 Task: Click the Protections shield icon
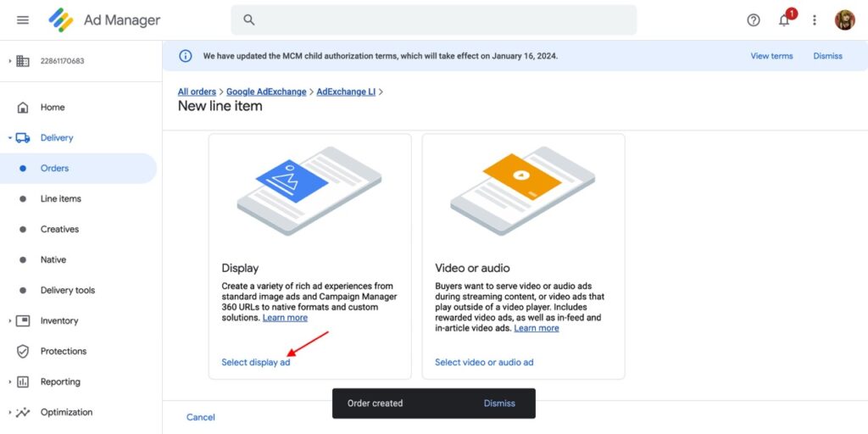(23, 351)
